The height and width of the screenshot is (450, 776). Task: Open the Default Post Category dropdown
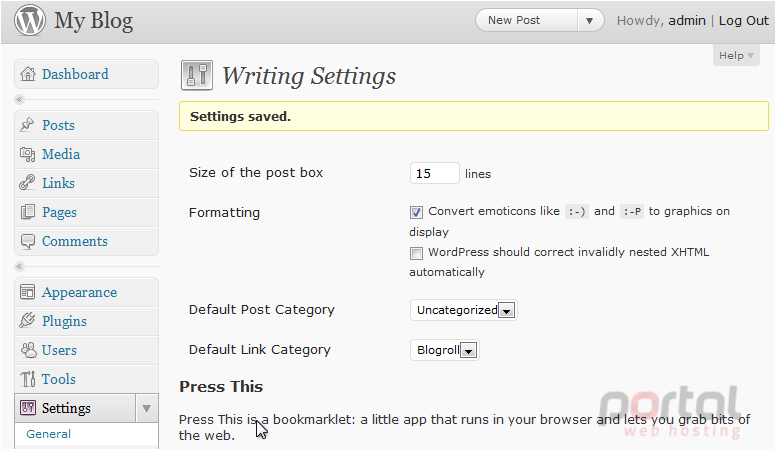coord(464,310)
